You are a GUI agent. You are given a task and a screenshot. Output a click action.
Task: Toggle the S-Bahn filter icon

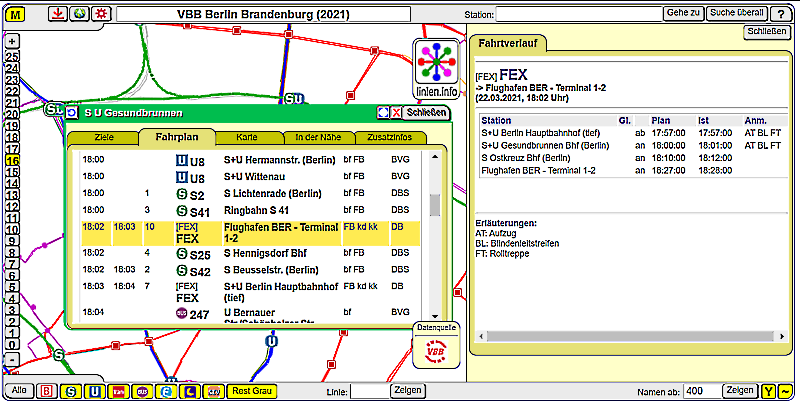(71, 392)
